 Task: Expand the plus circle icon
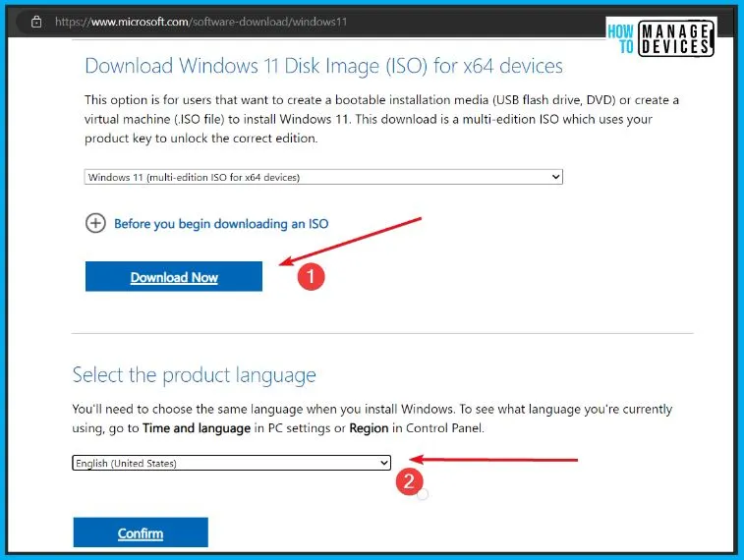coord(95,223)
